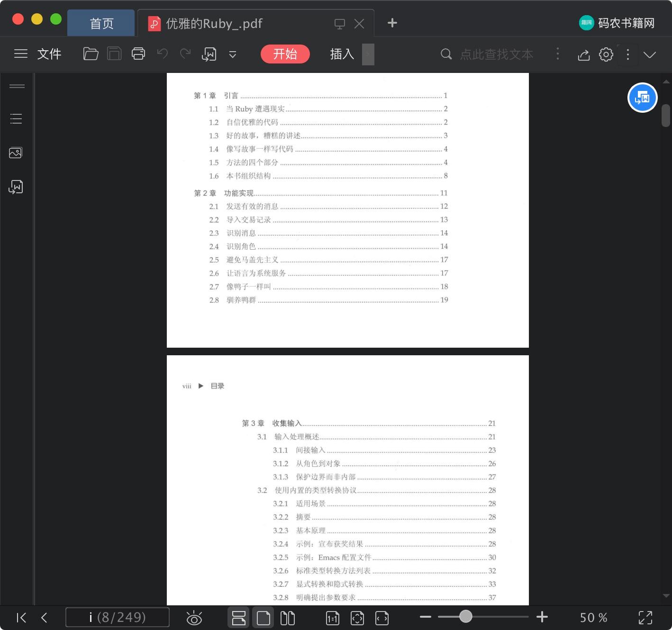Zoom in with the plus button

[542, 617]
